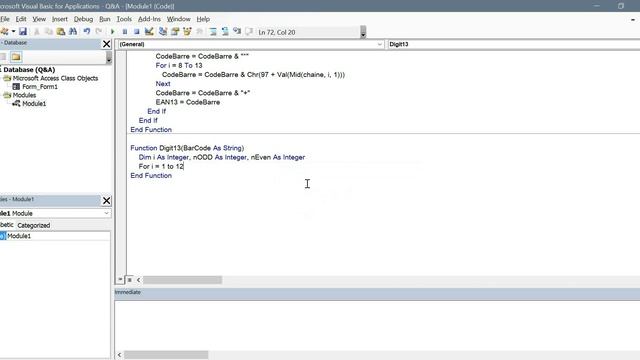The height and width of the screenshot is (360, 640).
Task: Click the Toggle Folders icon in project pane
Action: pyautogui.click(x=16, y=57)
